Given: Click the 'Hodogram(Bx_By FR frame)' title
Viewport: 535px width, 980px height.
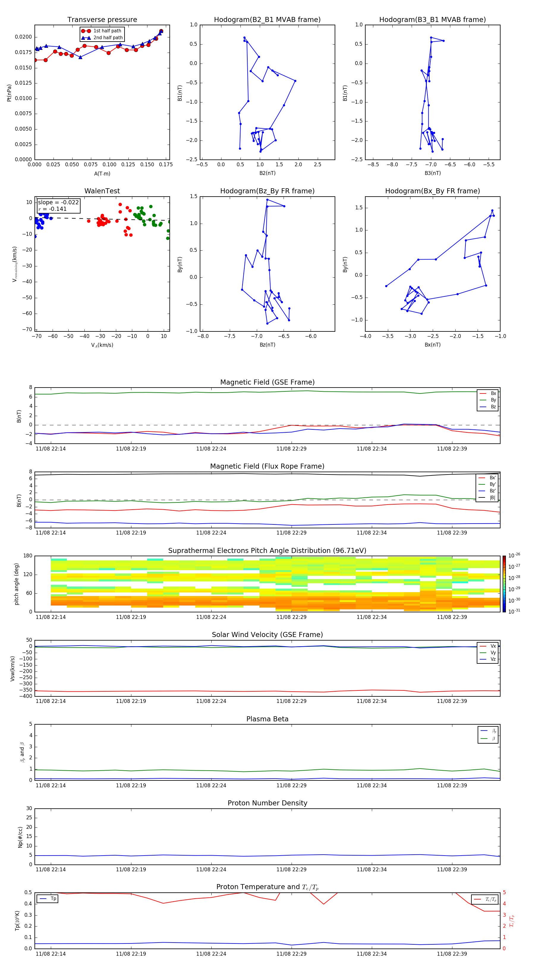Looking at the screenshot, I should tap(432, 191).
